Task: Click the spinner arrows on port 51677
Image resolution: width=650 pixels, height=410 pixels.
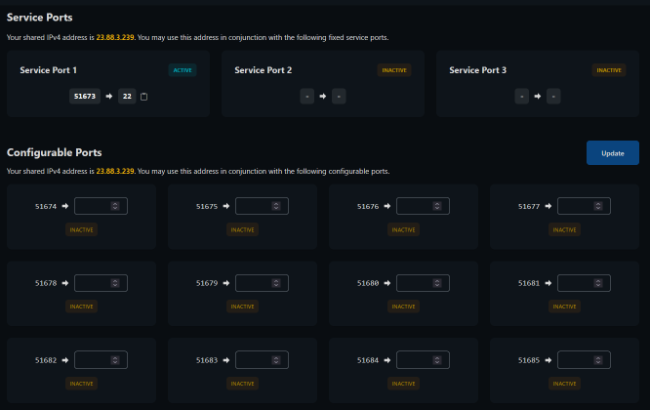Action: (x=599, y=206)
